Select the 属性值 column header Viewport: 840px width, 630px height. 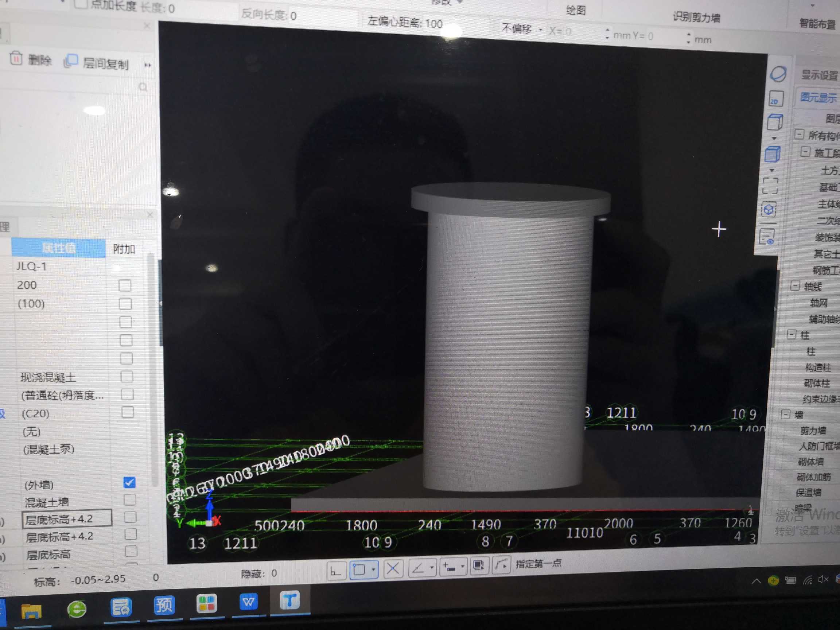58,248
